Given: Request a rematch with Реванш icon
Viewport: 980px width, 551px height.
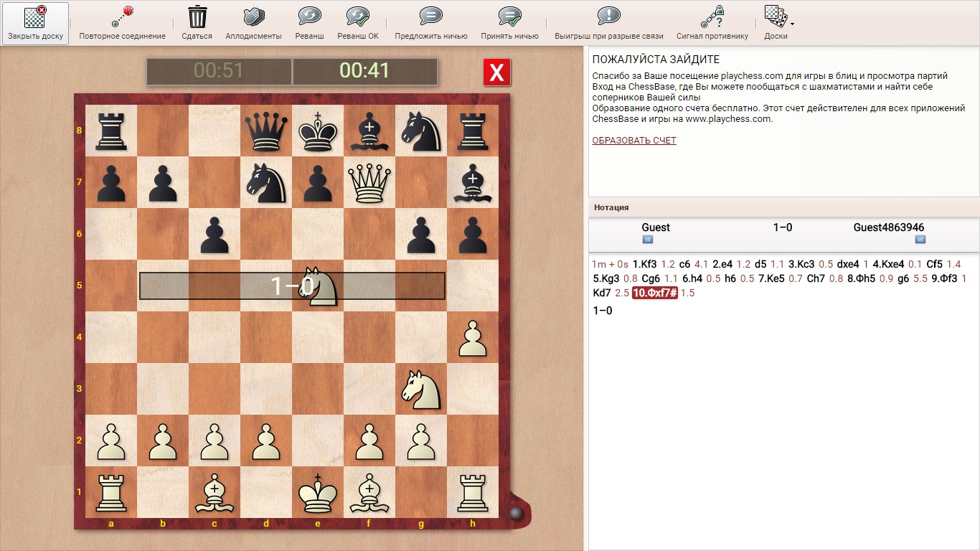Looking at the screenshot, I should (x=309, y=17).
